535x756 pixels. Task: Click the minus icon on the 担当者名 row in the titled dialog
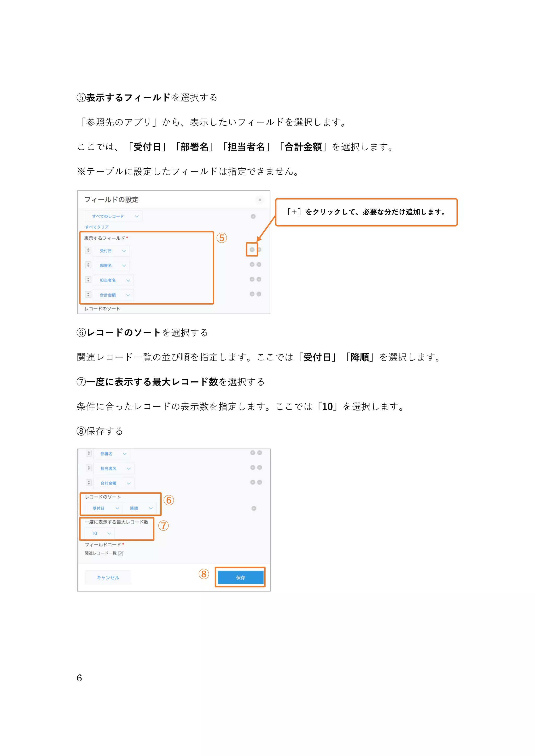point(259,279)
